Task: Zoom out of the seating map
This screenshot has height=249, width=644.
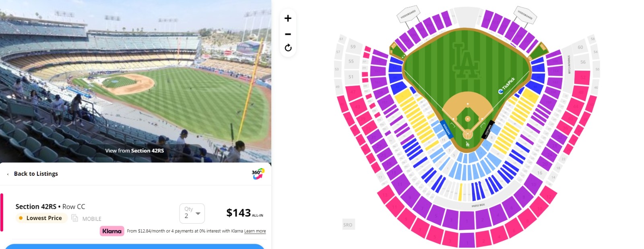Action: click(288, 34)
